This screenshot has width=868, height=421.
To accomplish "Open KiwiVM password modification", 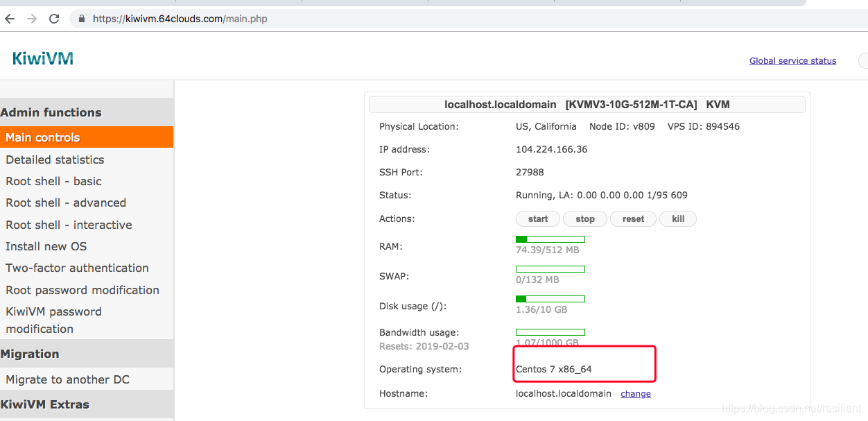I will (54, 320).
